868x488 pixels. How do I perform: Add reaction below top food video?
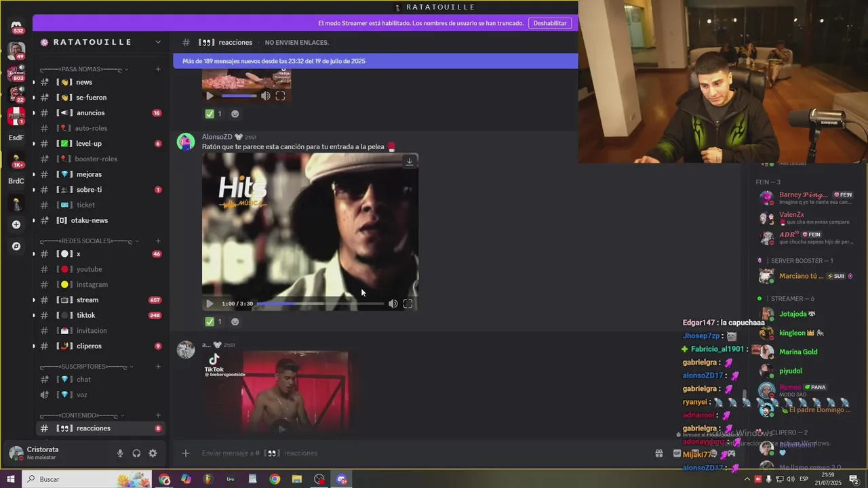[x=235, y=114]
